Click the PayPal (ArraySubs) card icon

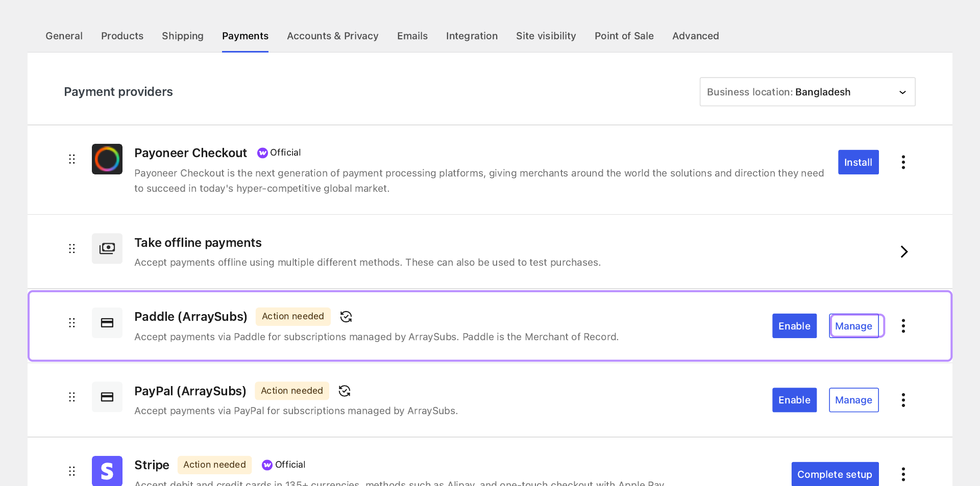(x=107, y=397)
